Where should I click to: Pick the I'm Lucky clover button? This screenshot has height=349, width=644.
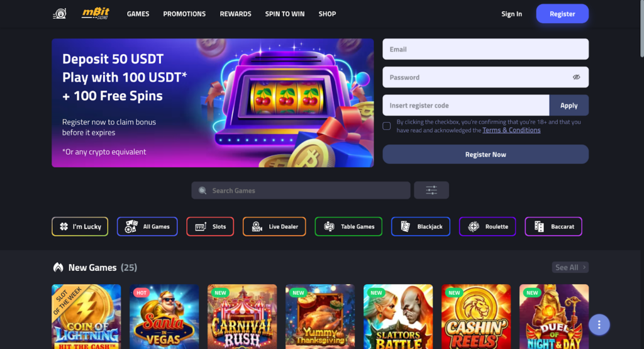coord(80,226)
